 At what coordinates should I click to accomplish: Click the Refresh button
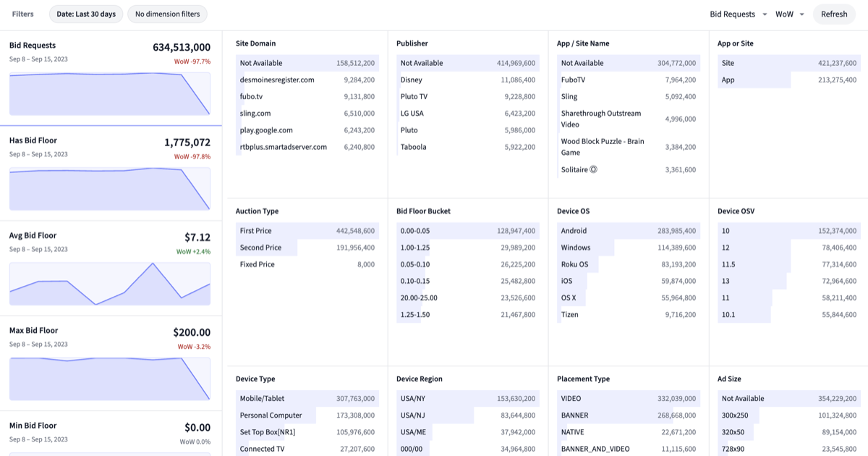(834, 14)
